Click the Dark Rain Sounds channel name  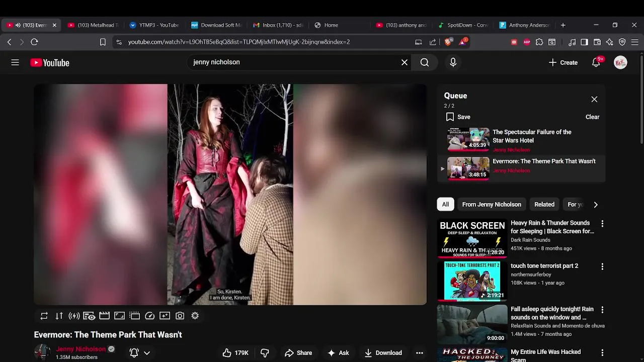point(530,240)
